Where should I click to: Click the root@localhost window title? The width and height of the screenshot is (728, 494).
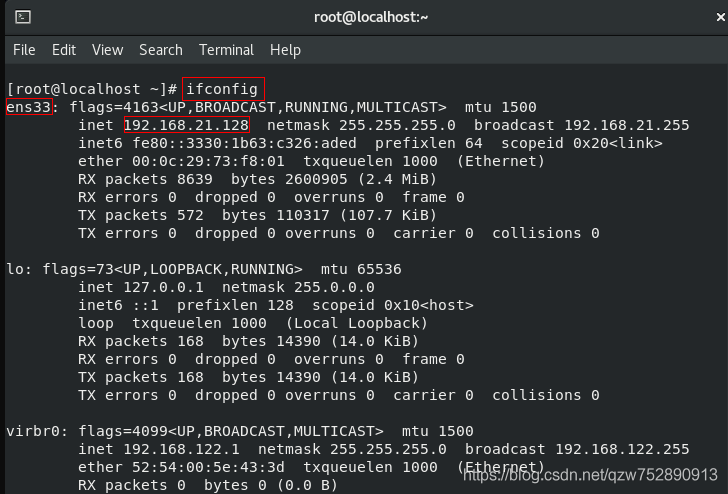pos(371,17)
